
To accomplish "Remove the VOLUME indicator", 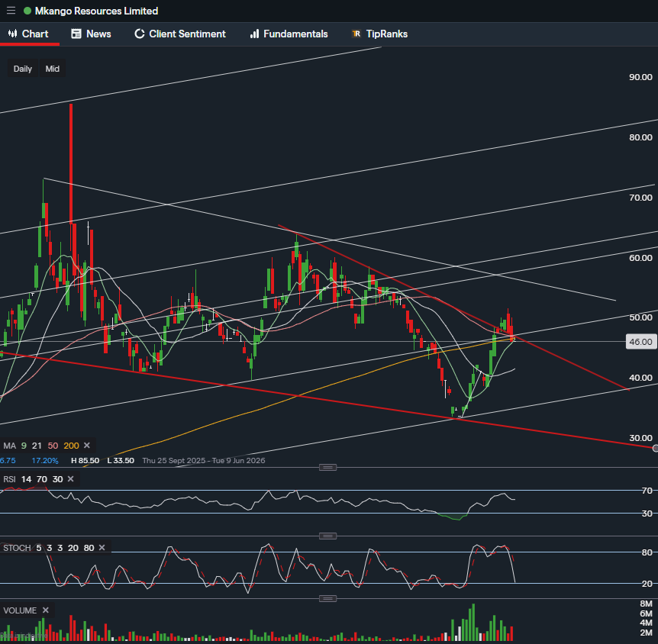I will (46, 610).
